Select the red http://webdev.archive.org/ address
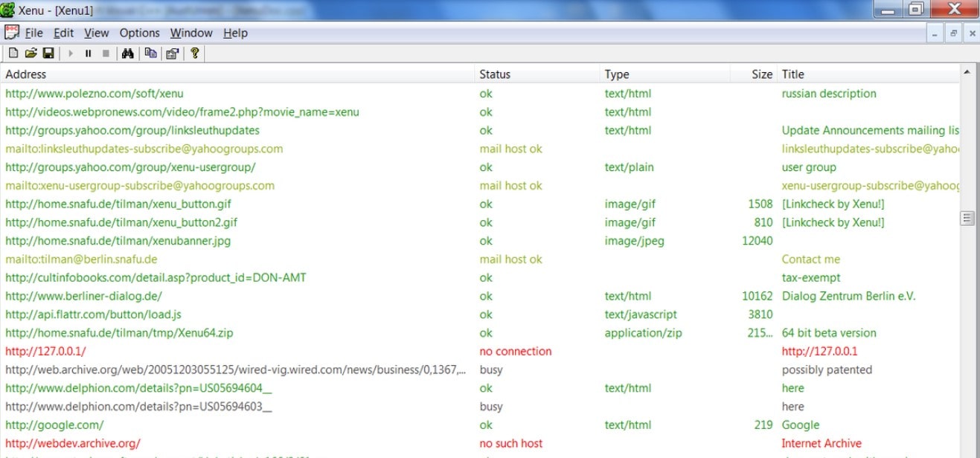This screenshot has height=458, width=980. point(73,443)
